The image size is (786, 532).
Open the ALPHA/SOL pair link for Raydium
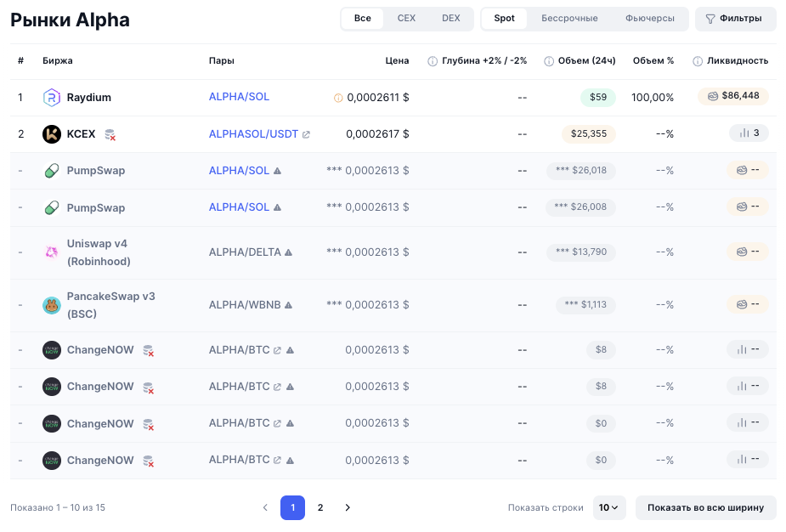239,97
